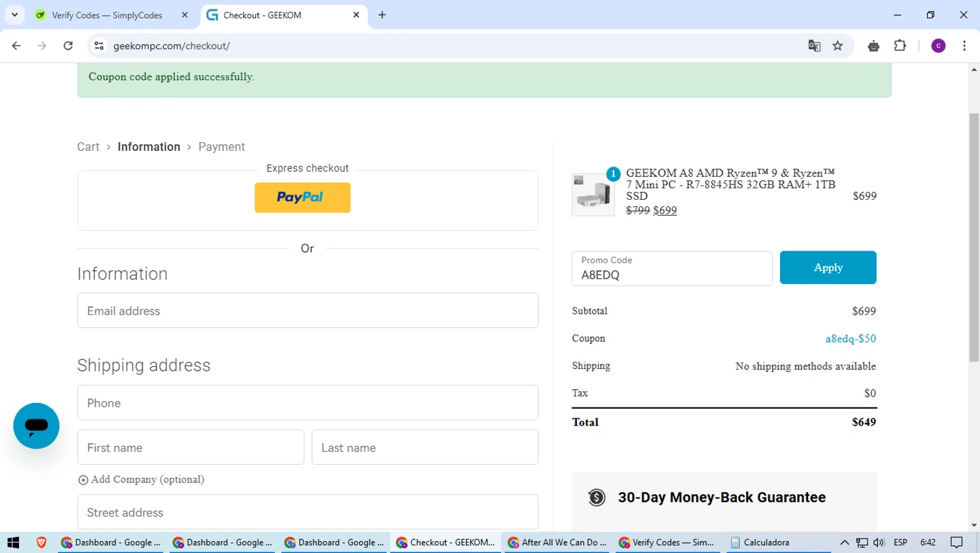The image size is (980, 553).
Task: Click 30-Day Money-Back Guarantee heading
Action: pos(722,498)
